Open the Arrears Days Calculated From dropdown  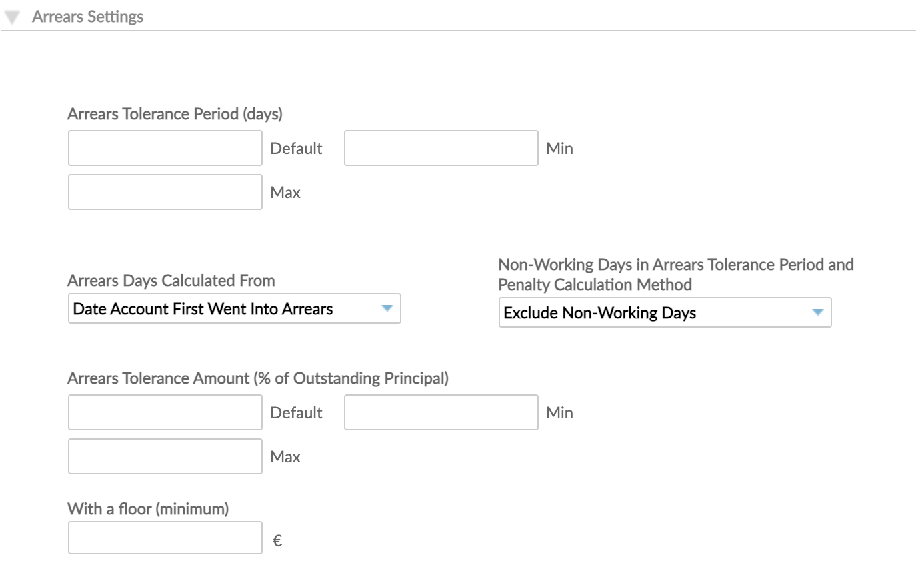click(x=233, y=308)
